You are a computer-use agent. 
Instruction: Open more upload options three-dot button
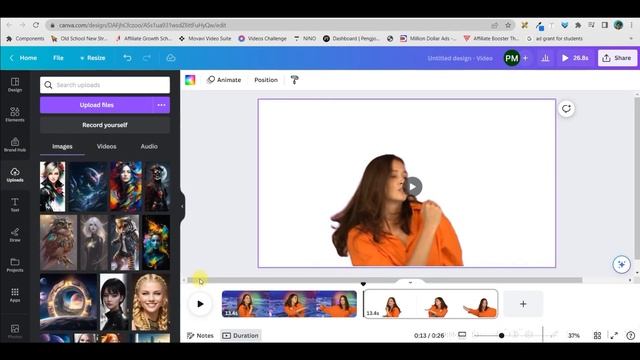pos(161,105)
